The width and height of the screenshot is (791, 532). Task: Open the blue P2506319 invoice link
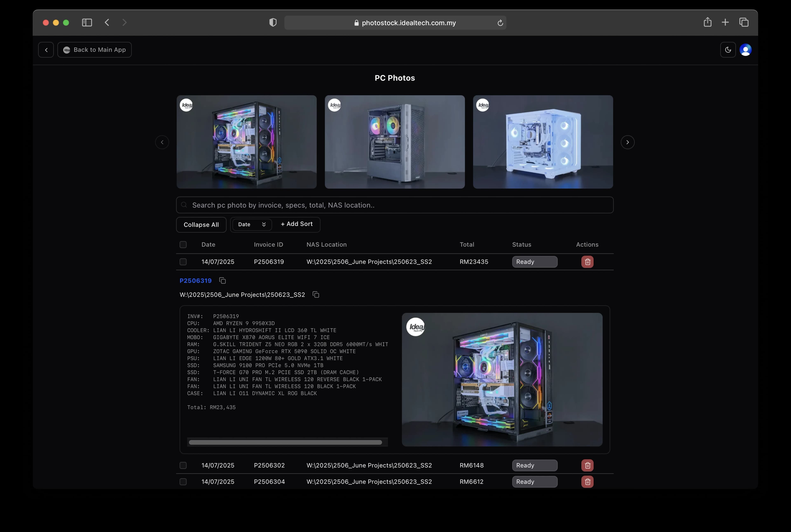click(195, 281)
